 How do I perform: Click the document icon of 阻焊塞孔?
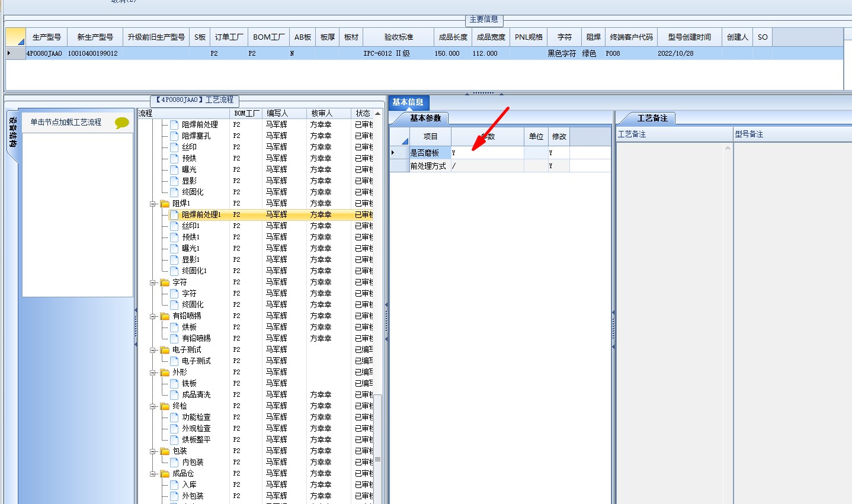(x=174, y=136)
